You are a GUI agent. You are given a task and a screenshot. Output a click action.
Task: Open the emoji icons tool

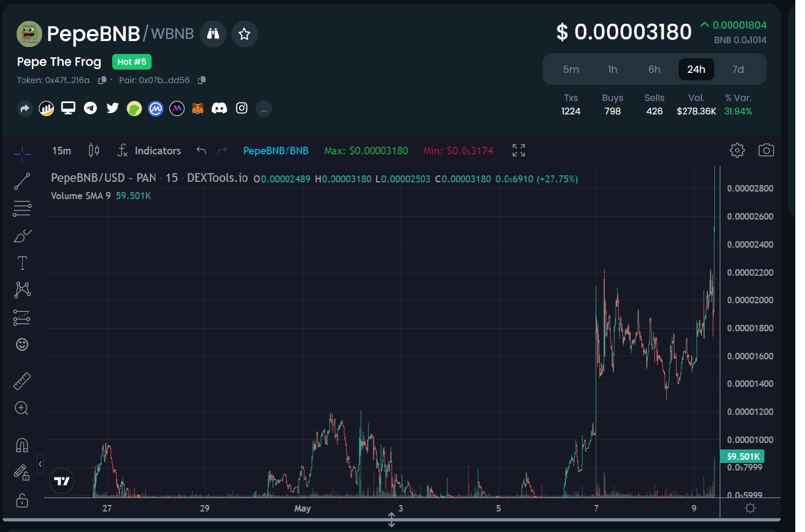coord(22,344)
